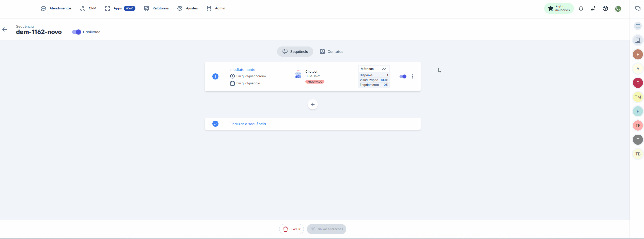The image size is (644, 239).
Task: Toggle the Habilitada sequence switch
Action: tap(76, 32)
